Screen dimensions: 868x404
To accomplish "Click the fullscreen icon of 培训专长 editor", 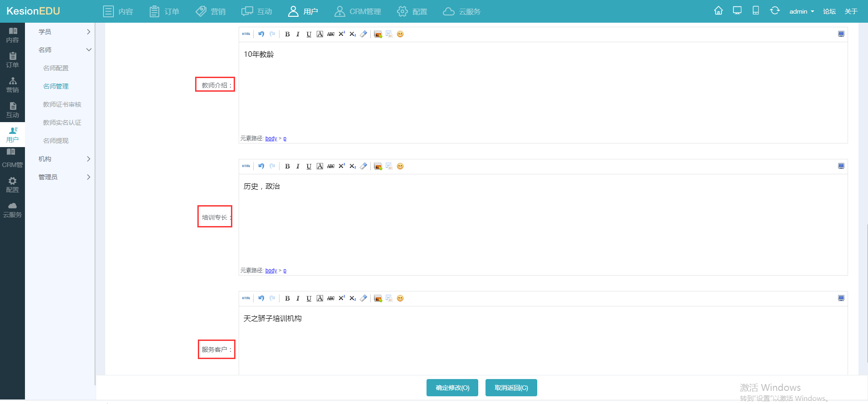I will (841, 166).
